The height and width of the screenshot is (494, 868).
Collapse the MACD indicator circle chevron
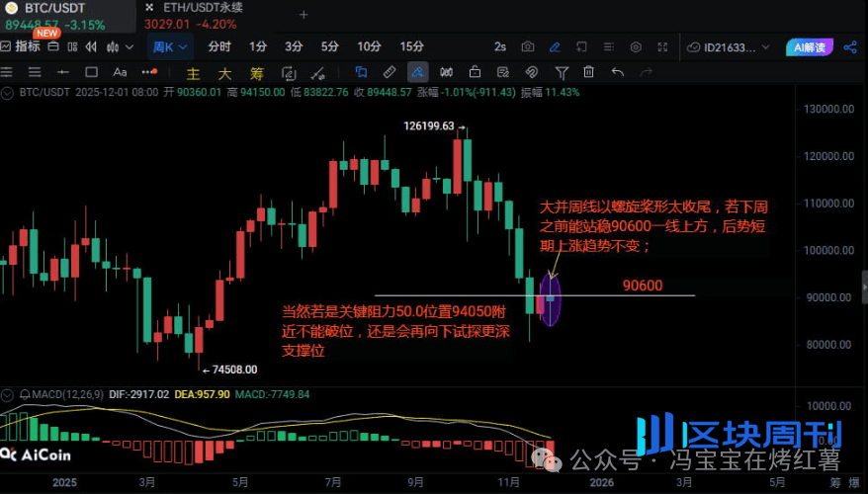coord(7,395)
